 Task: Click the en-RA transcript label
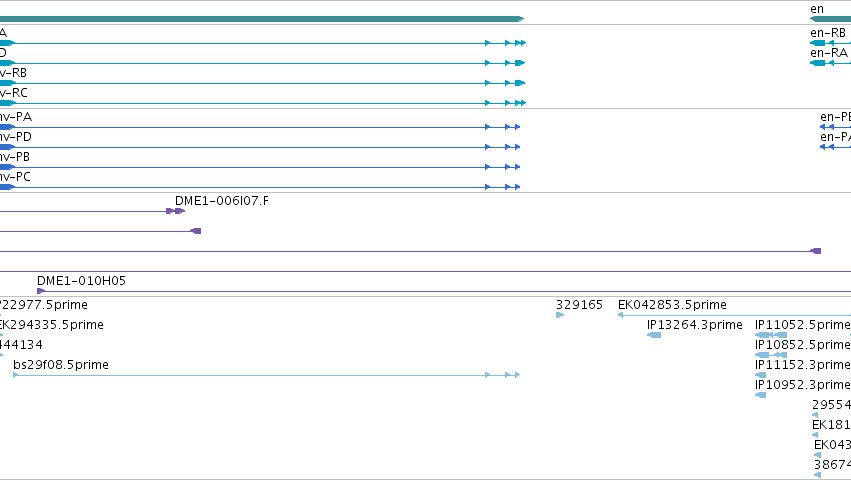coord(829,53)
